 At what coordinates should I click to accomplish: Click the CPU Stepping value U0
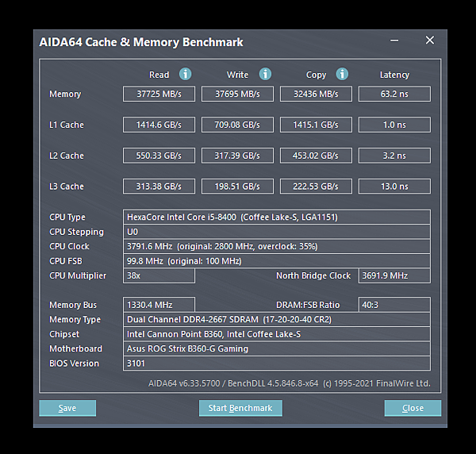pos(277,232)
